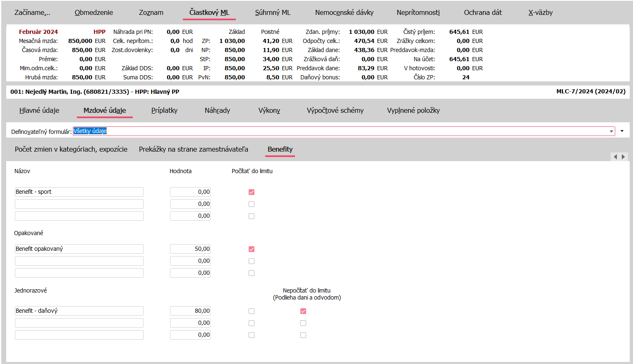Click the X-väzby menu item

tap(540, 12)
